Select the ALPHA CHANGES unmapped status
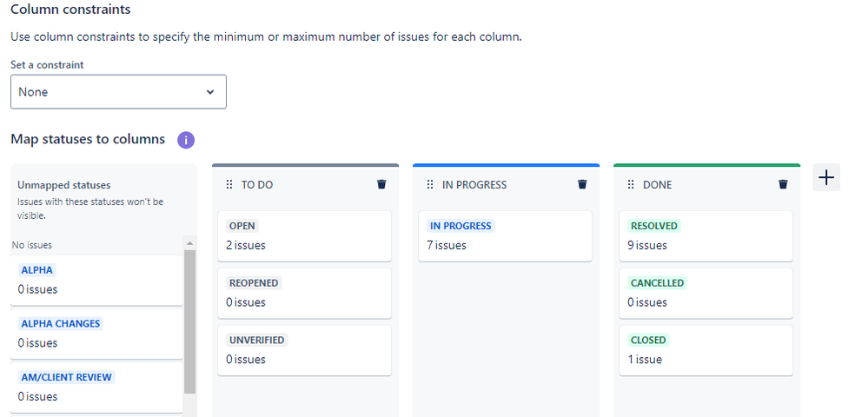Screen dimensions: 868x417 (x=97, y=334)
